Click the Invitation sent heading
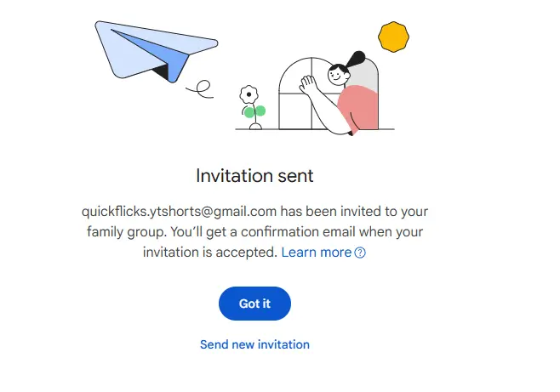 pos(254,175)
